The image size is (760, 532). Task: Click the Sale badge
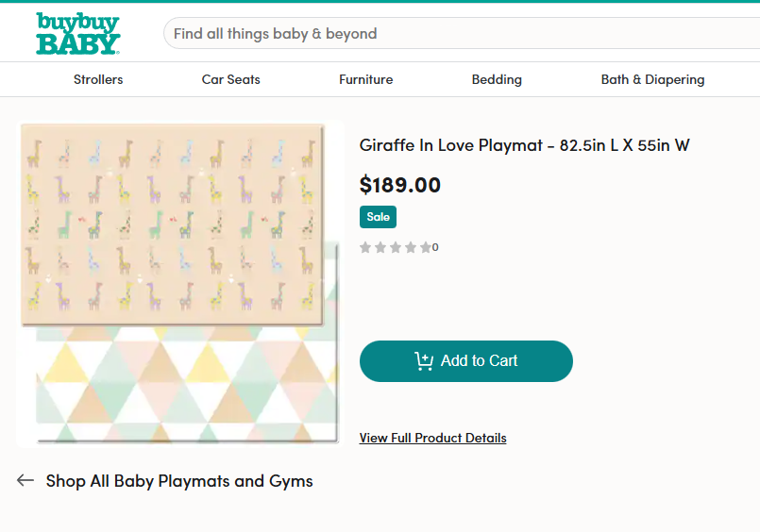pos(378,217)
